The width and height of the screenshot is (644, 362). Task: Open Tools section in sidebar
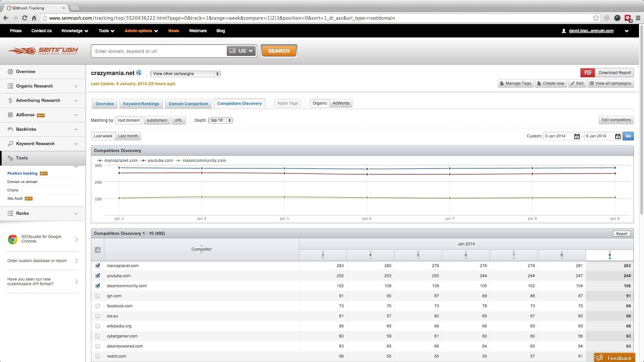43,158
